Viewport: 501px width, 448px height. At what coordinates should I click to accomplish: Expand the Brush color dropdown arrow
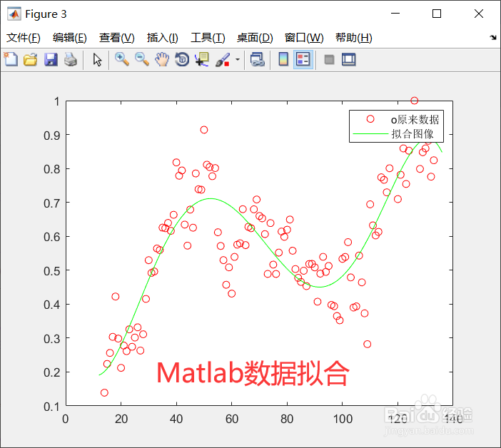[x=238, y=59]
